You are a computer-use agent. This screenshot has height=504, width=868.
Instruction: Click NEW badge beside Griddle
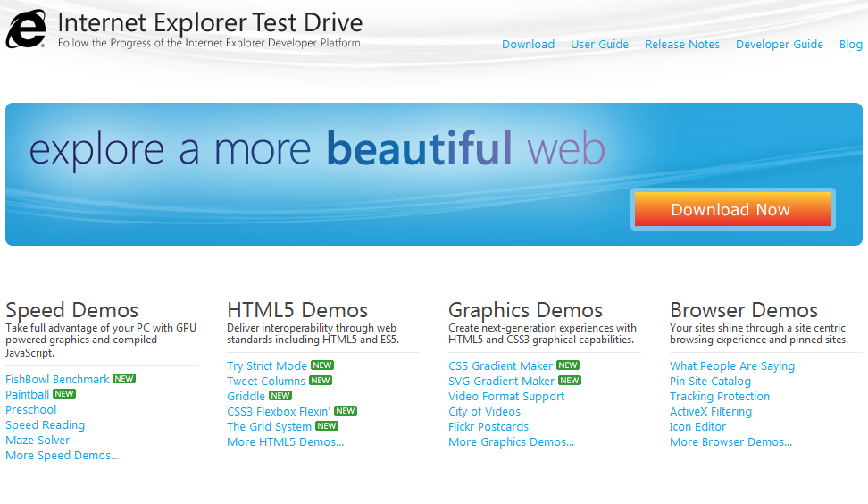(x=280, y=396)
